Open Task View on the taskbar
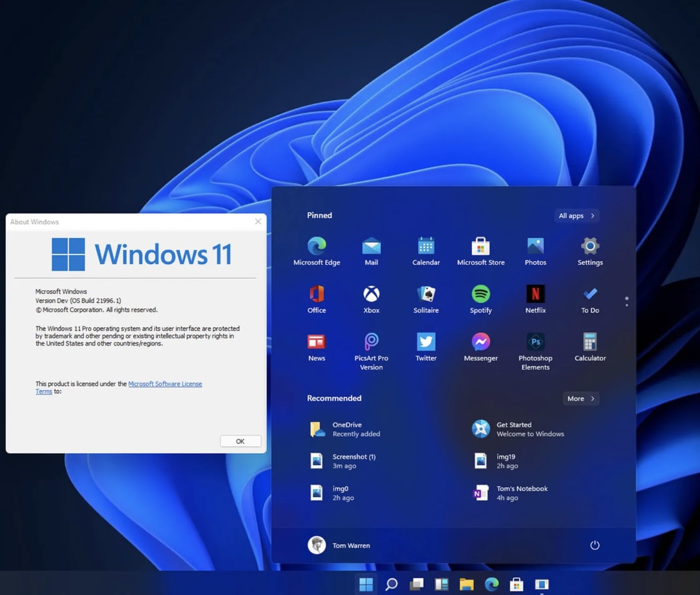The image size is (700, 595). click(417, 584)
